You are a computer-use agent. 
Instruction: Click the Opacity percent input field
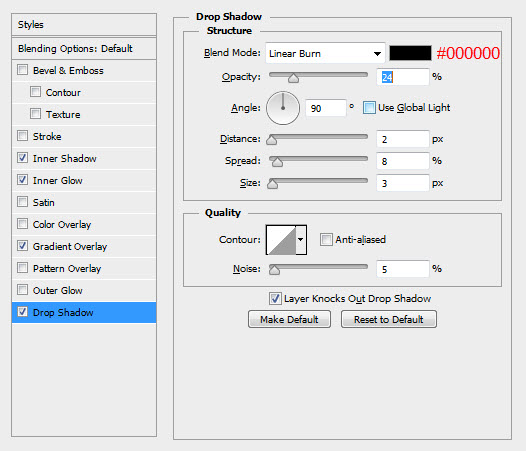pos(403,77)
